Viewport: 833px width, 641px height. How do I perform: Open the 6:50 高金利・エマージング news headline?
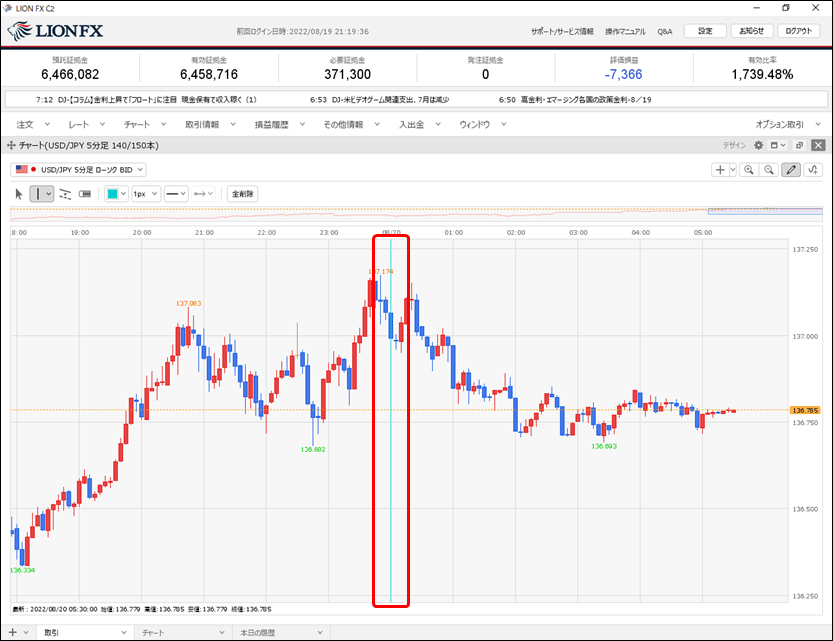click(x=575, y=99)
